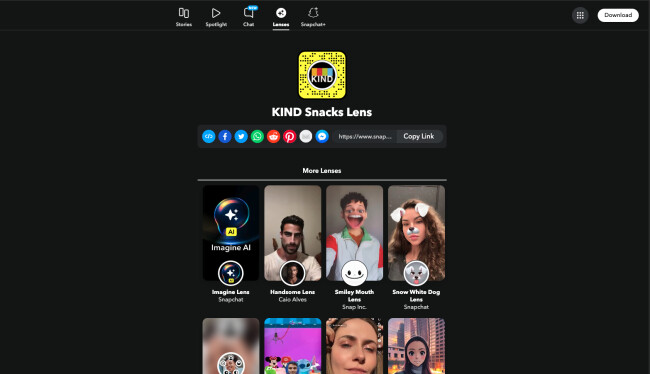Open the Chat tab

tap(249, 17)
